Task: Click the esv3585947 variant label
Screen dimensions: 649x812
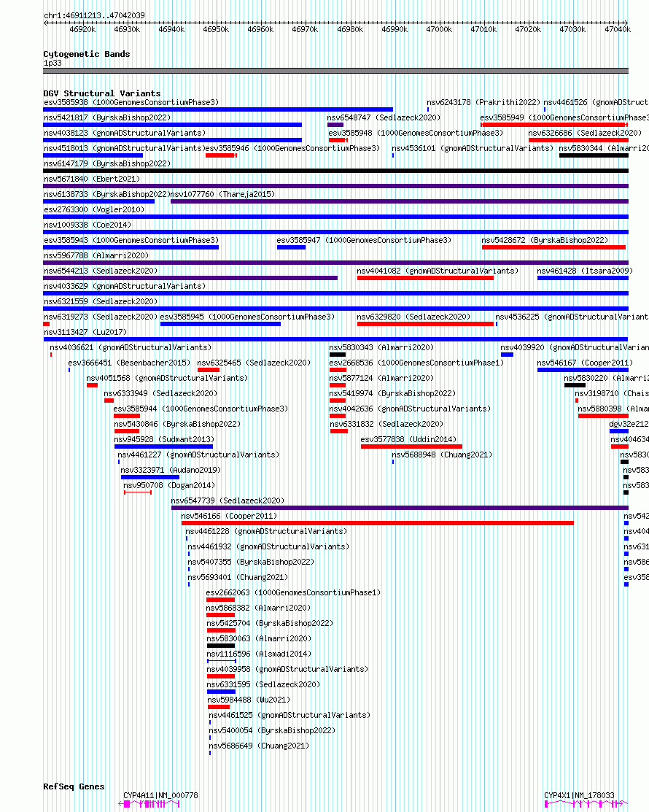Action: [364, 240]
